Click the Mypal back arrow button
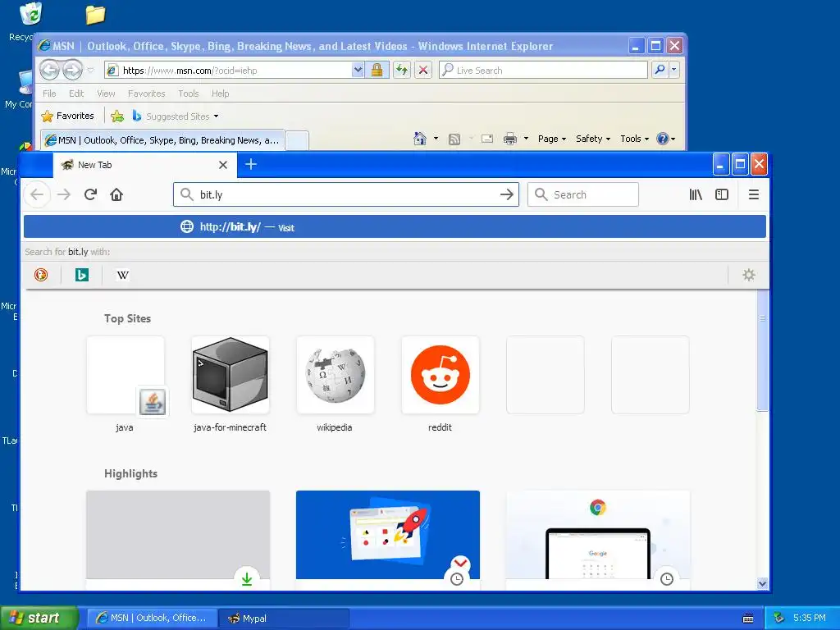 tap(37, 194)
